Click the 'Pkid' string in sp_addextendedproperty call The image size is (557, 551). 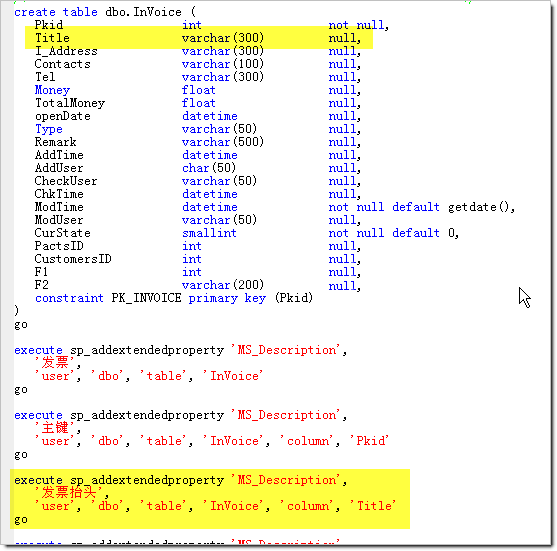369,441
